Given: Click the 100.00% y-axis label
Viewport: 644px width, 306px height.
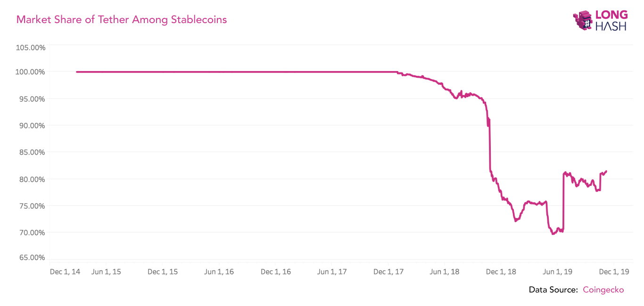Looking at the screenshot, I should coord(31,72).
